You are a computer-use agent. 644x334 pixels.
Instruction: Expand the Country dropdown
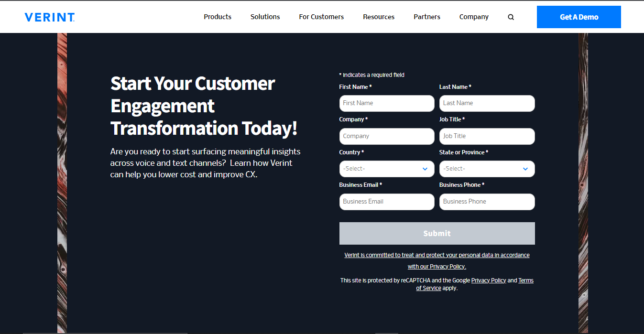click(x=387, y=169)
